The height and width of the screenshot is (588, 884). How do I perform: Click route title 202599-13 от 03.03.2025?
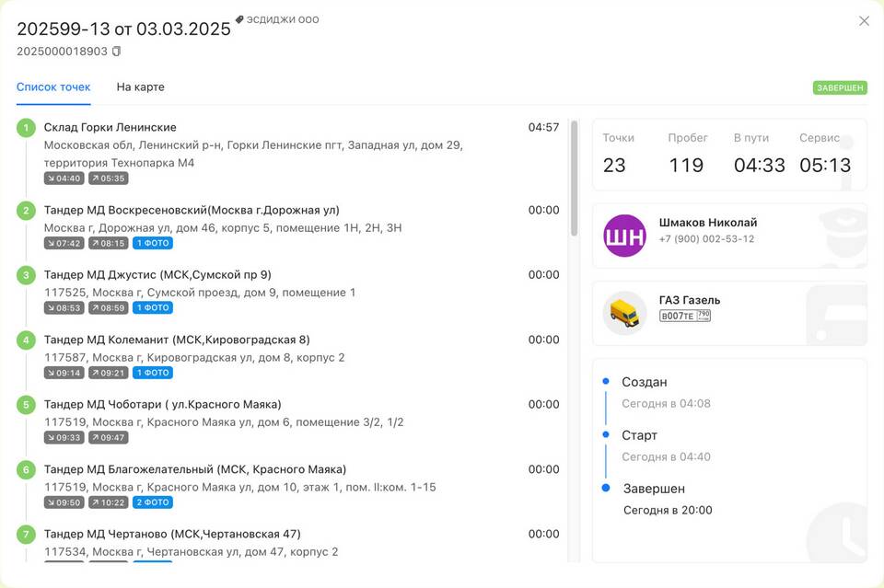[124, 29]
